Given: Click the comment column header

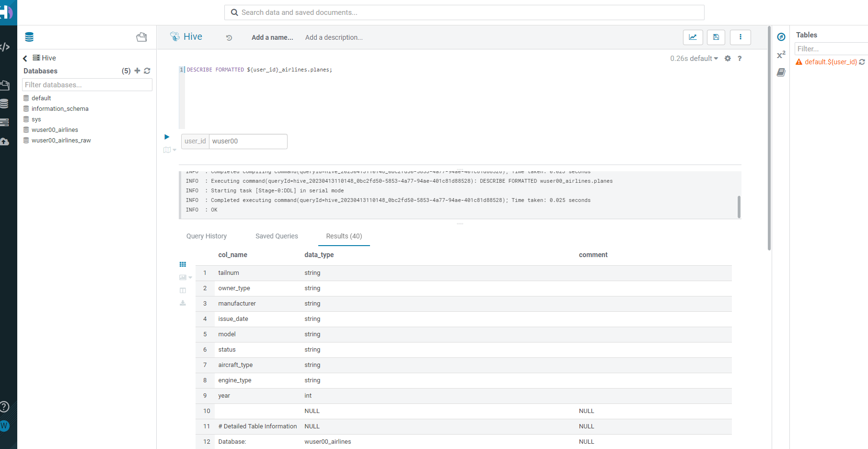Looking at the screenshot, I should pos(593,255).
